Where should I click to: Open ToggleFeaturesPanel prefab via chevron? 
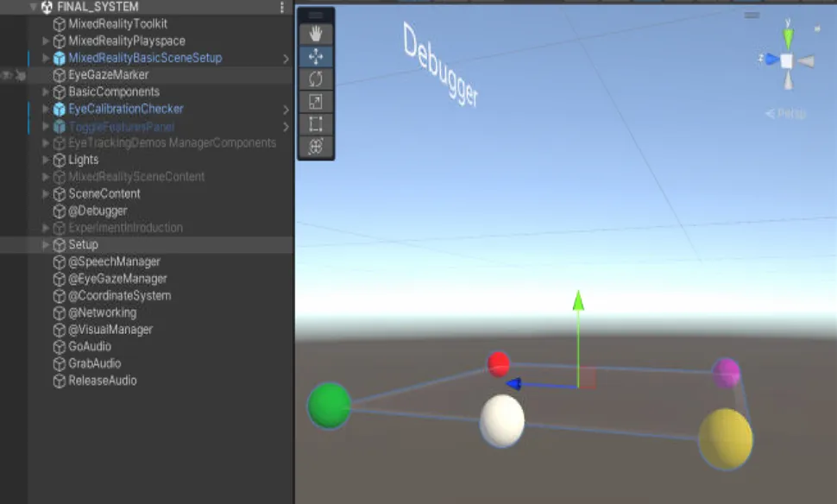286,127
